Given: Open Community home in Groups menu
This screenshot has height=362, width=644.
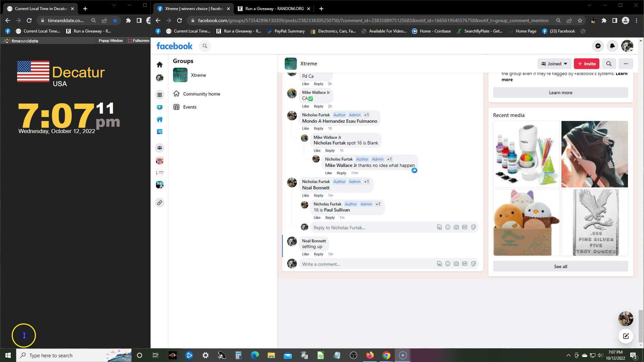Looking at the screenshot, I should pyautogui.click(x=201, y=94).
